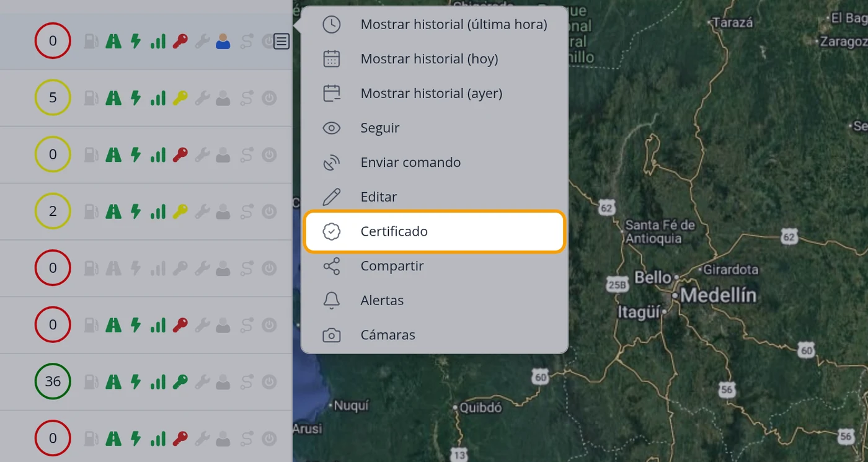Viewport: 868px width, 462px height.
Task: Click the signal bars icon in the speed 5 row
Action: pos(158,98)
